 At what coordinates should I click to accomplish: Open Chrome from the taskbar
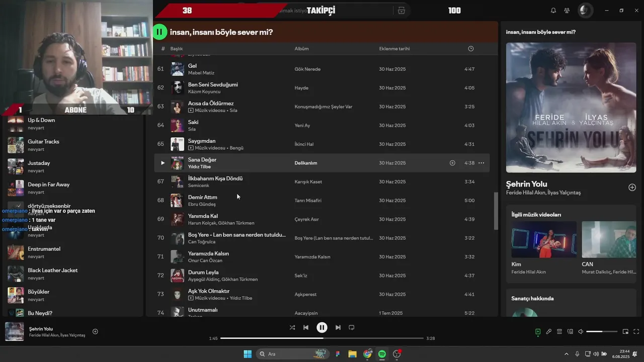(x=367, y=354)
